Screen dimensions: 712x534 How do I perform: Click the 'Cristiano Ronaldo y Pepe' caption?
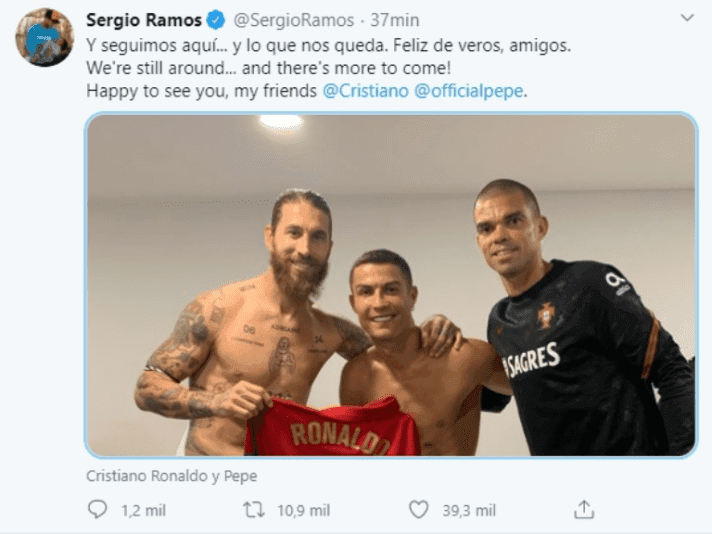(x=172, y=476)
